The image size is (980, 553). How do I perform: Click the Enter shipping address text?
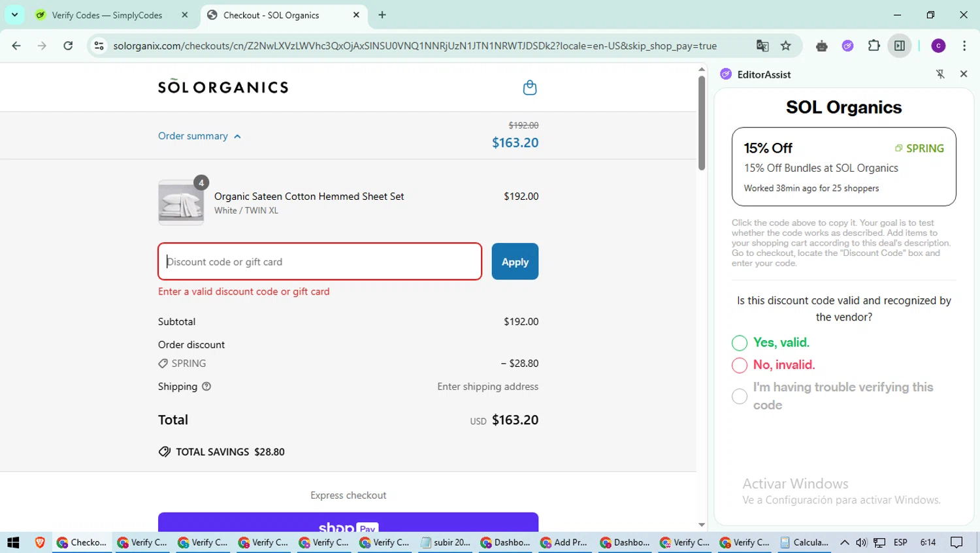click(488, 387)
